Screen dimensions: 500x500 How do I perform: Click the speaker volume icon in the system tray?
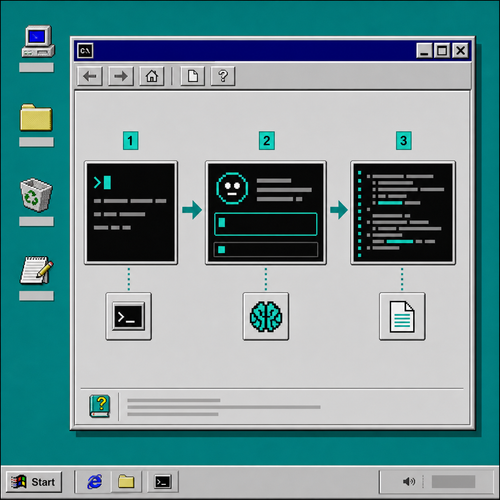[409, 481]
